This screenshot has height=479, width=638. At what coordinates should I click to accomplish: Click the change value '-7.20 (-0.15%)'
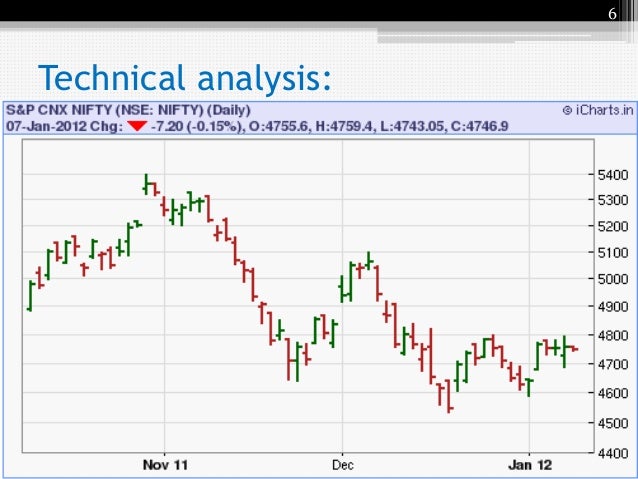(196, 126)
